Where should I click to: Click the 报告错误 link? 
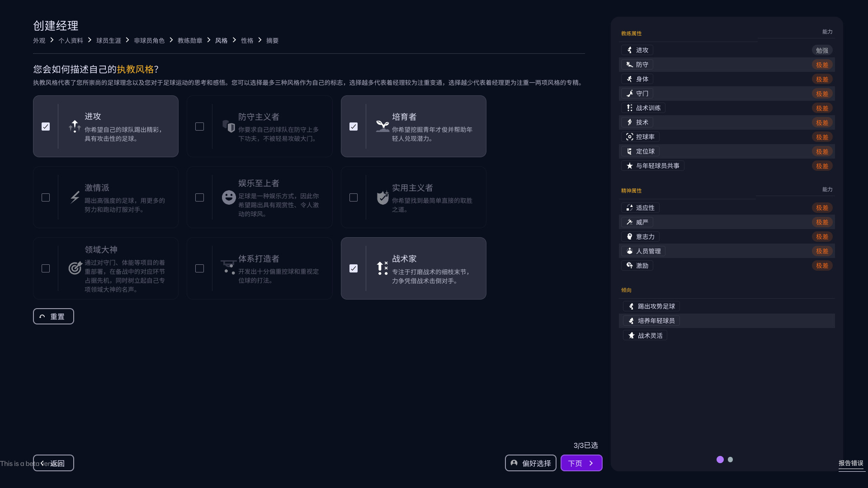click(x=851, y=463)
